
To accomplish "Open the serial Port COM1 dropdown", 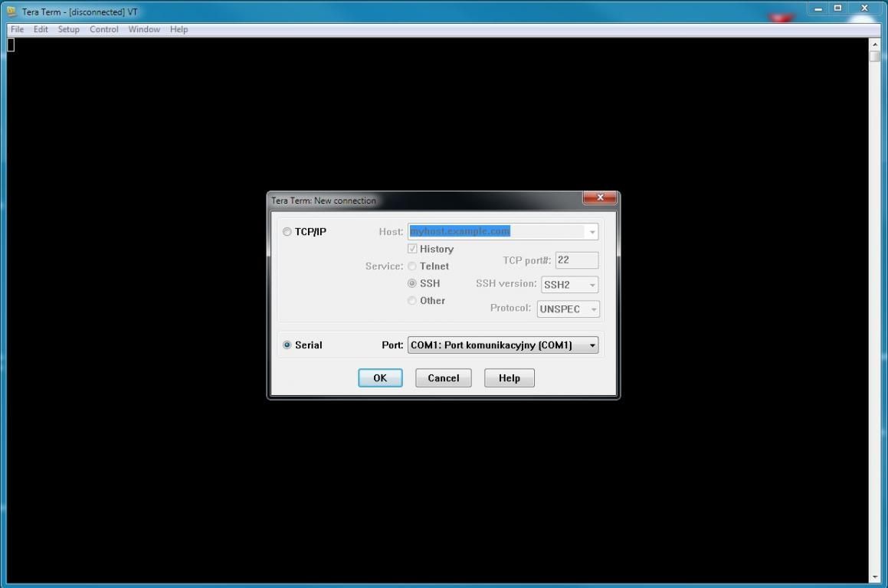I will 503,345.
